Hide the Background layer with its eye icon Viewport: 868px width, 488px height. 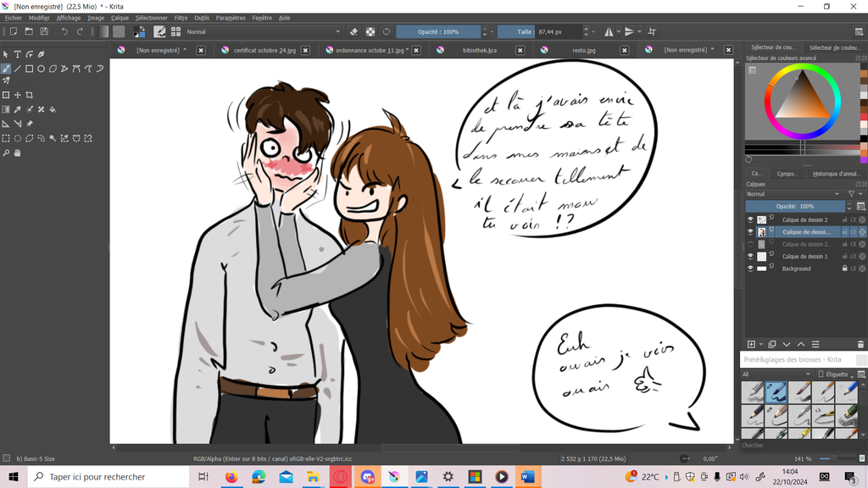pyautogui.click(x=750, y=269)
